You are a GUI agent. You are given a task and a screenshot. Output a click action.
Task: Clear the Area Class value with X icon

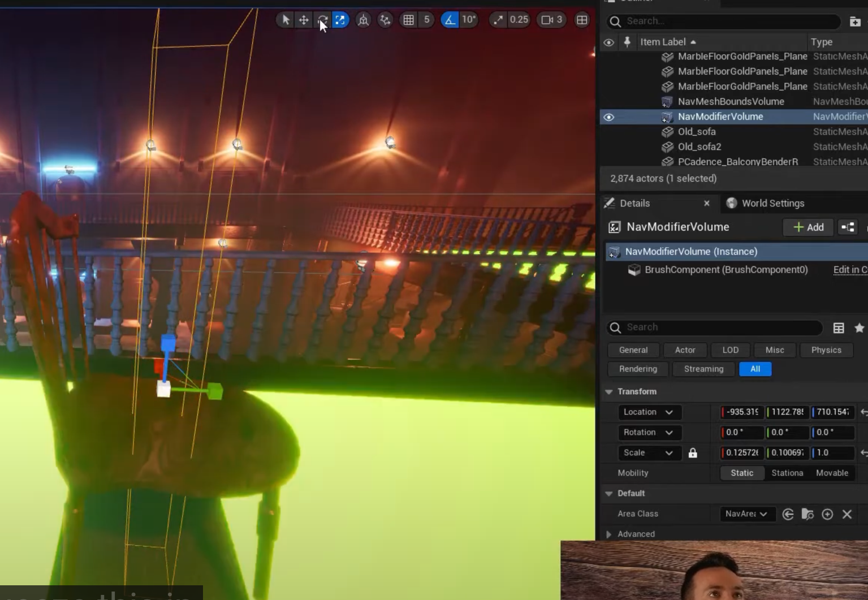coord(847,514)
